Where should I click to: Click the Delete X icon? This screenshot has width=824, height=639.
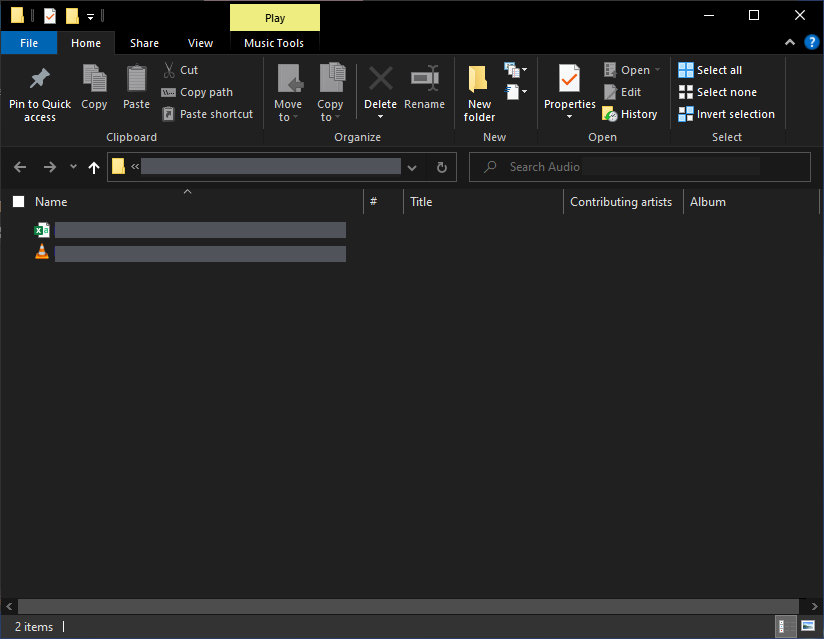click(x=380, y=79)
